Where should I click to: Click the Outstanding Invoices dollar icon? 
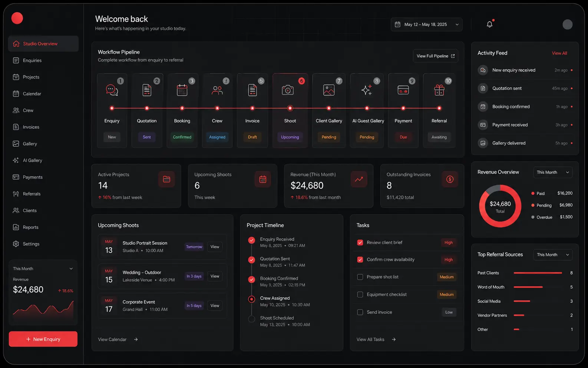click(450, 179)
